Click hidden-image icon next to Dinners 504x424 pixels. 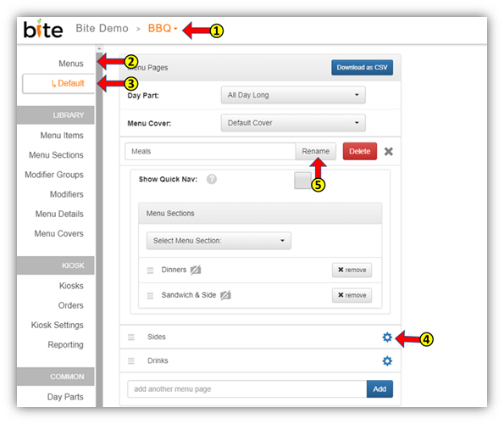point(196,270)
